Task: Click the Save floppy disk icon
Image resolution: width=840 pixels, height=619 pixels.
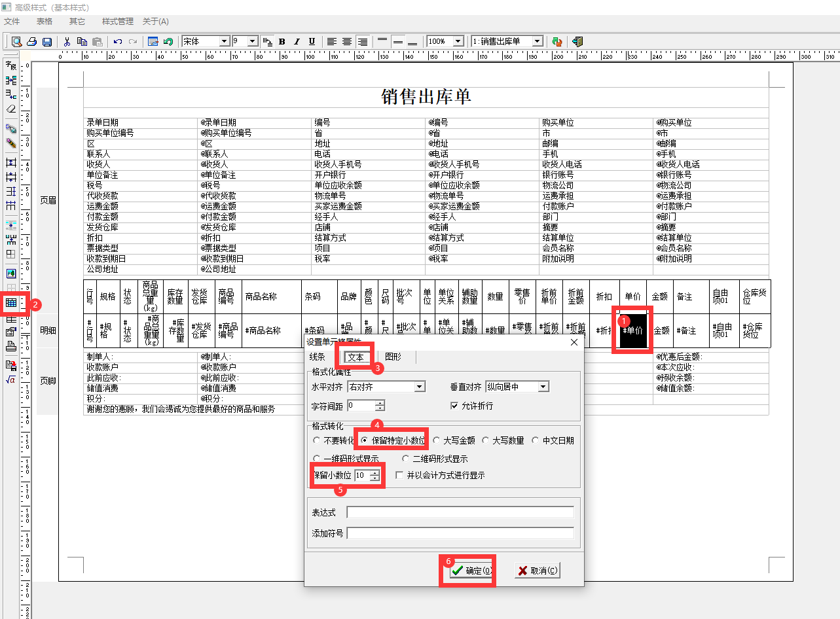Action: (47, 41)
